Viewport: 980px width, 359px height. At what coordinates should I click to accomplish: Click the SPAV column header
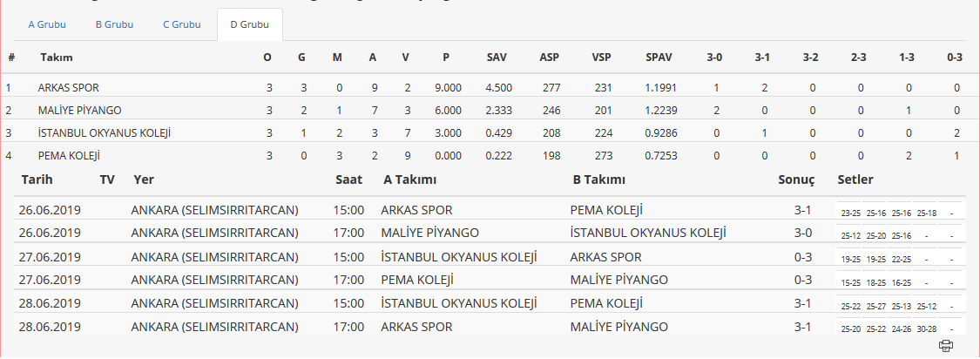click(x=659, y=58)
